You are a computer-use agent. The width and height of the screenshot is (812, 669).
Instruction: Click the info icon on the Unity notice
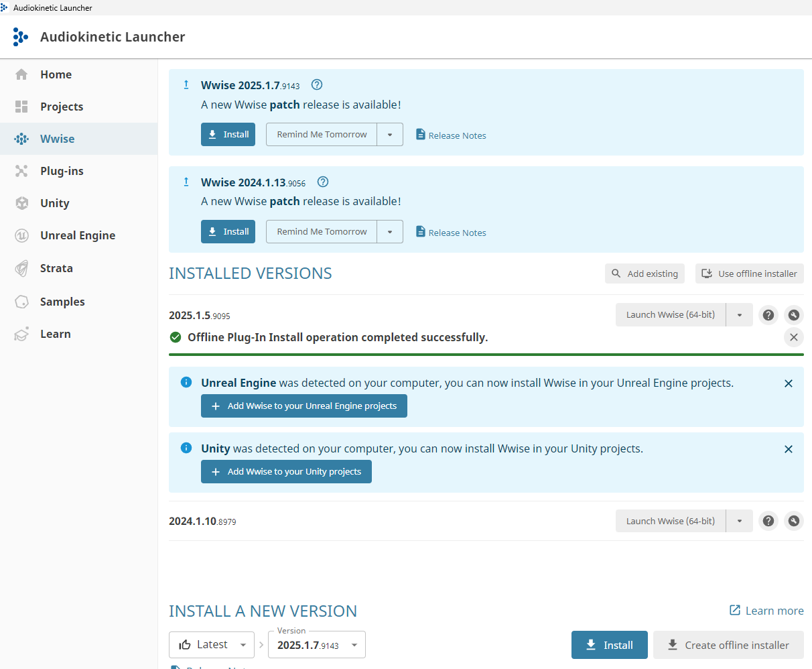click(186, 448)
